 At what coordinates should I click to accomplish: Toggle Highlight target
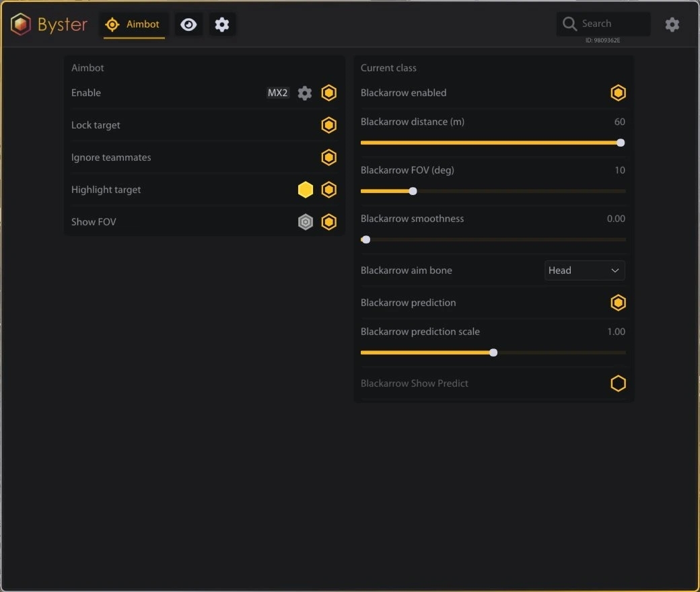(328, 190)
